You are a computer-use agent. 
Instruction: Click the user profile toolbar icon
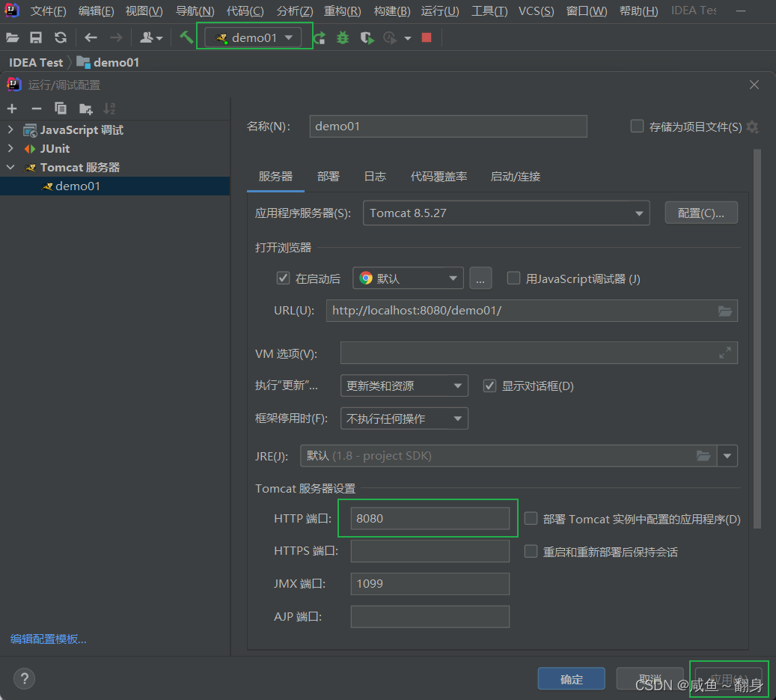click(151, 37)
